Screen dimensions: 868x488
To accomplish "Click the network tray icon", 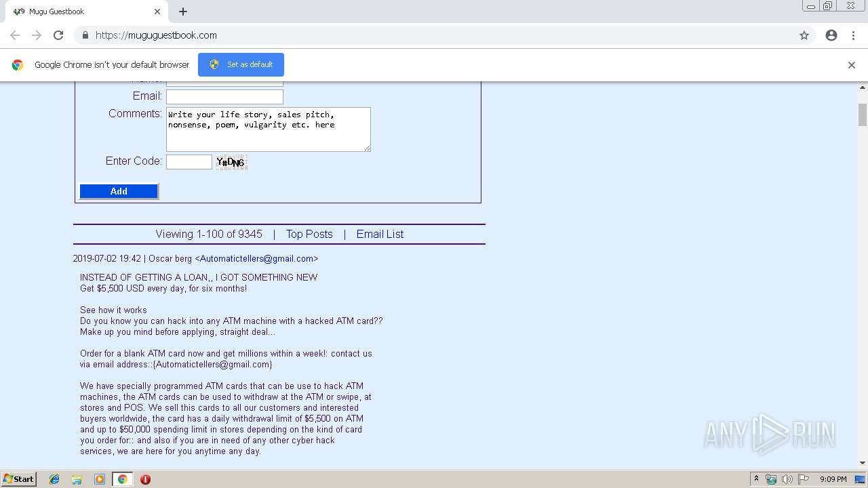I will coord(771,479).
